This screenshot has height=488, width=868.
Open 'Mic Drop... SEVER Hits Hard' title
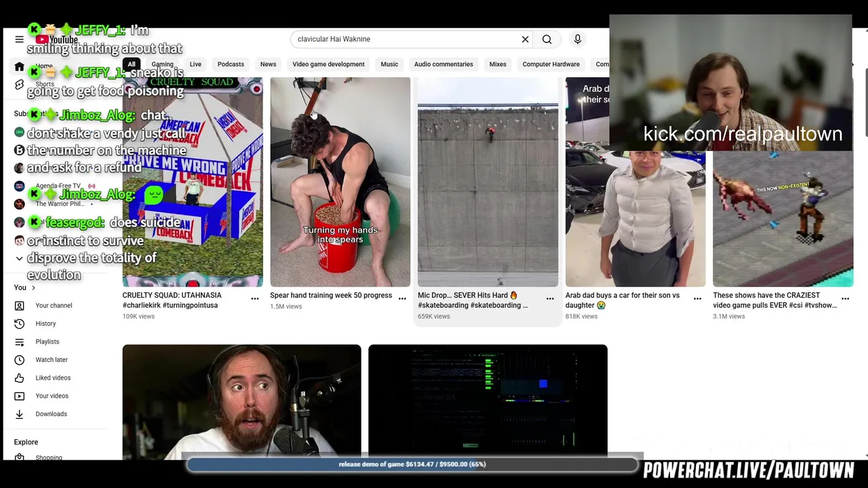(x=473, y=300)
